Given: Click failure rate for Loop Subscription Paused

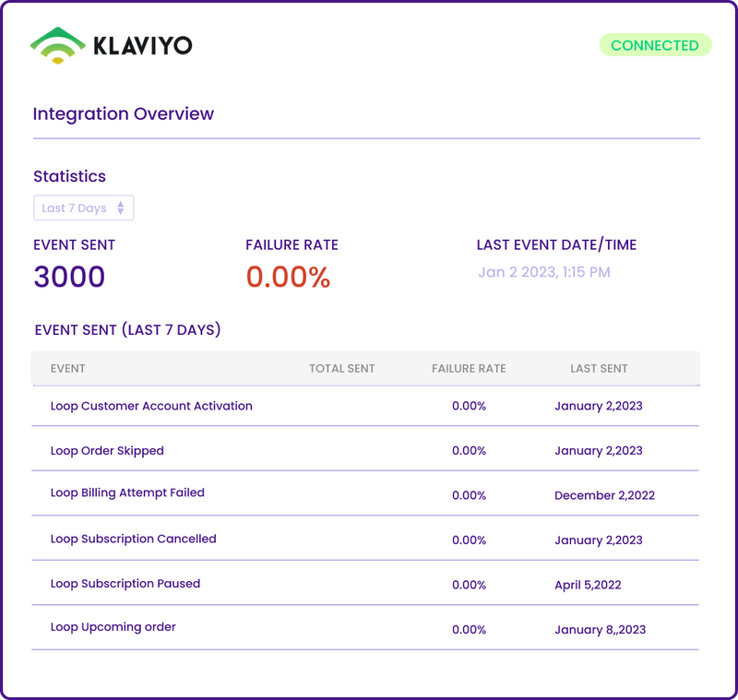Looking at the screenshot, I should pyautogui.click(x=469, y=585).
